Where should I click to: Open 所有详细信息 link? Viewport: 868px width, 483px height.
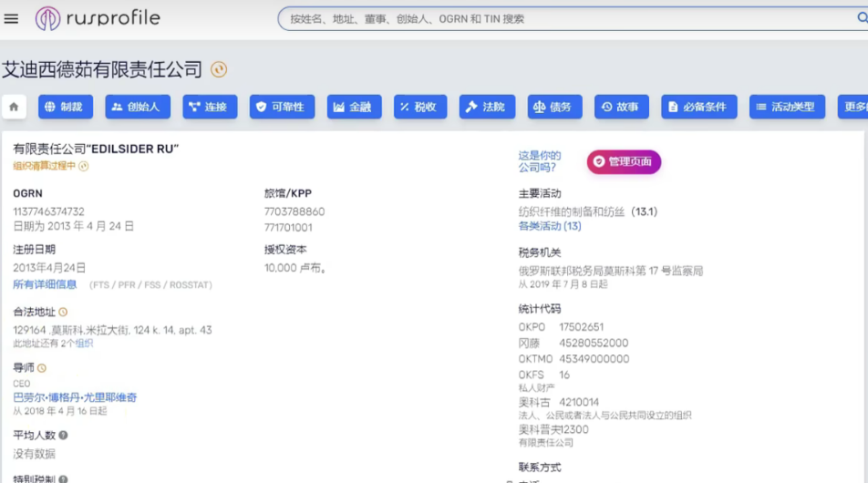45,284
